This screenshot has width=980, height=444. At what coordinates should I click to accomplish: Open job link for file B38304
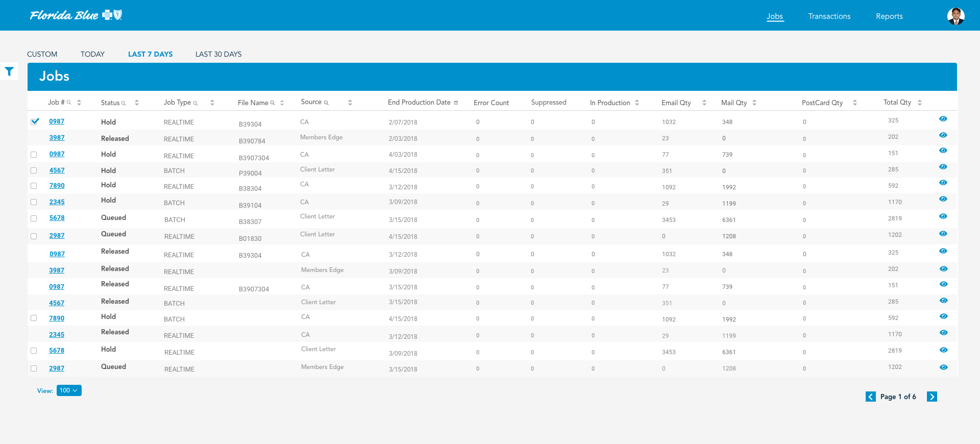[x=57, y=186]
